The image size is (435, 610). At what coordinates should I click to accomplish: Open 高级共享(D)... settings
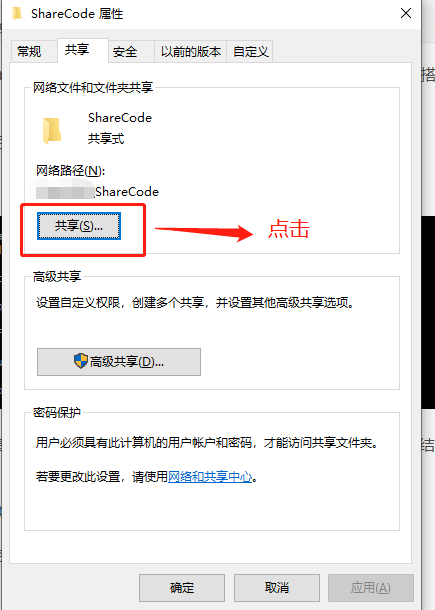click(119, 362)
